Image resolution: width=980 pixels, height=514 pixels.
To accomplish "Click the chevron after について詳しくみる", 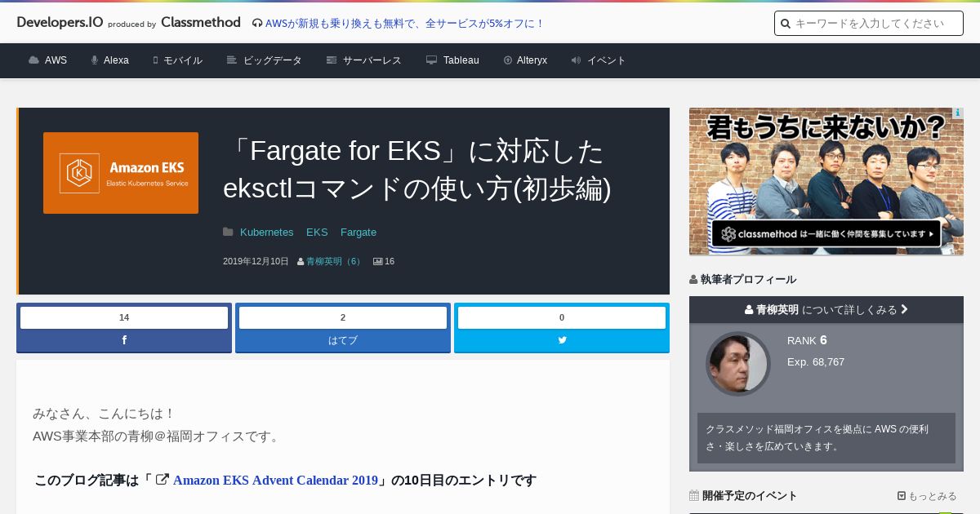I will (905, 310).
